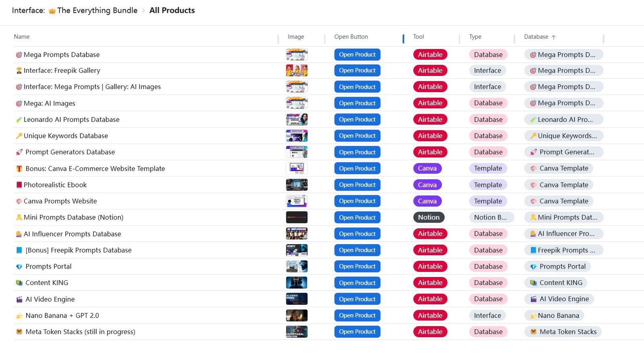Select the All Products breadcrumb title
The height and width of the screenshot is (353, 644).
[x=172, y=10]
